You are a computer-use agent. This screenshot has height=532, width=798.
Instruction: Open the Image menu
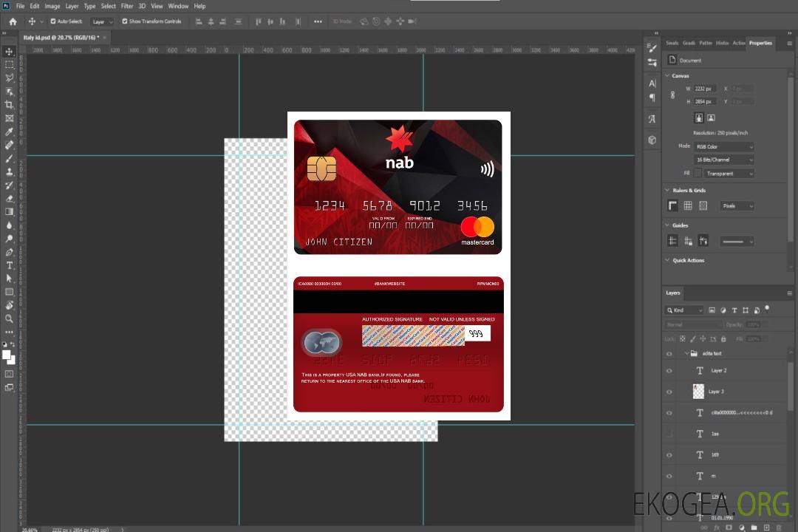tap(52, 6)
